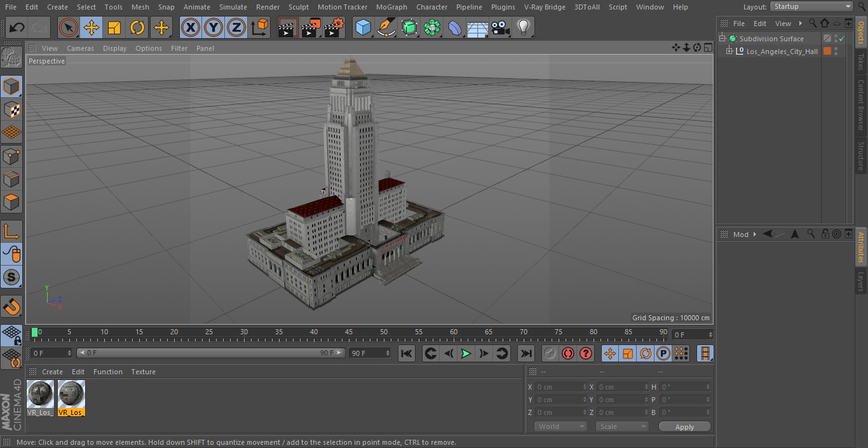Open the Scale mode dropdown
868x448 pixels.
tap(621, 426)
